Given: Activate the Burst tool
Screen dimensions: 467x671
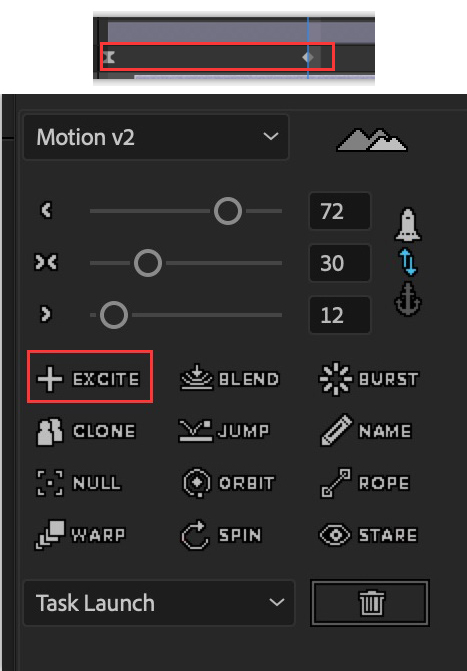Looking at the screenshot, I should tap(369, 379).
